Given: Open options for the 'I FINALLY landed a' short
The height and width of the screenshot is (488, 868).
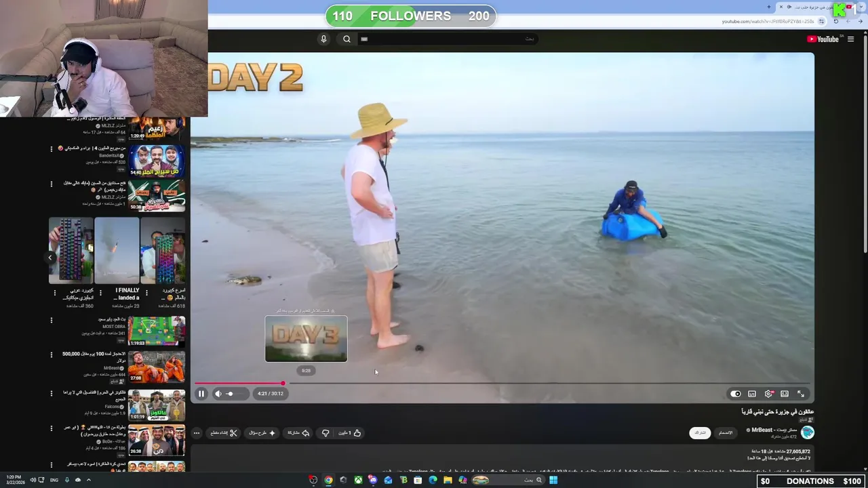Looking at the screenshot, I should tap(100, 293).
